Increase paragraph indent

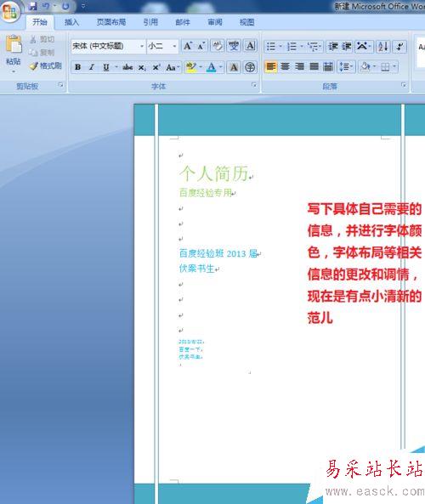(346, 46)
